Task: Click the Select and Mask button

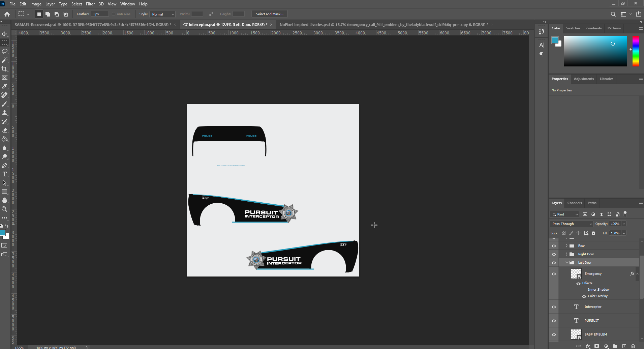Action: tap(270, 14)
